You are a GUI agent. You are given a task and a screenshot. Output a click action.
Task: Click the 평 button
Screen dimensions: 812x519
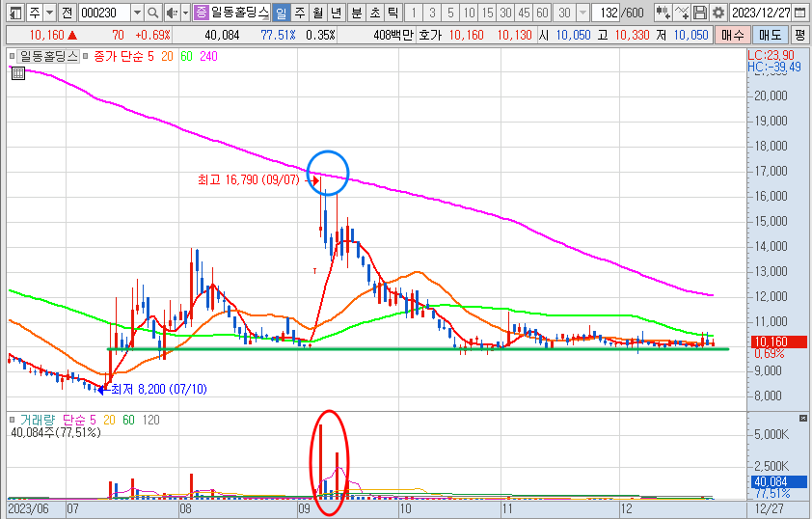pos(800,36)
